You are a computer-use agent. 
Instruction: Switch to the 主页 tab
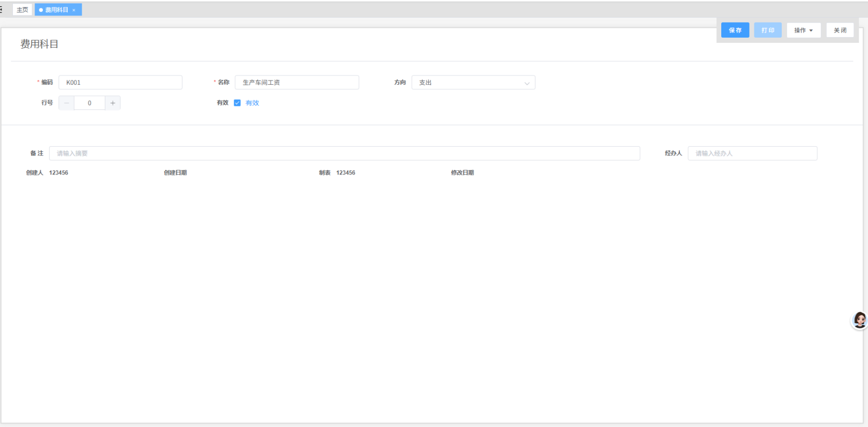22,10
